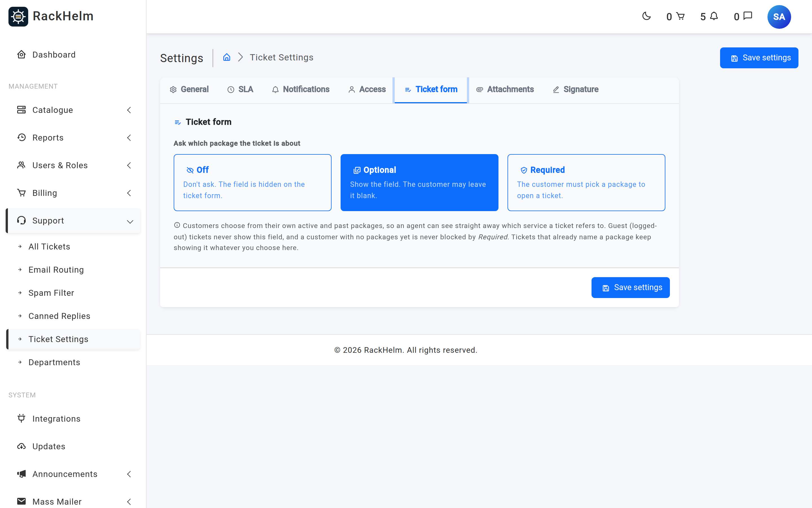Expand the Announcements menu chevron
The width and height of the screenshot is (812, 508).
tap(129, 474)
